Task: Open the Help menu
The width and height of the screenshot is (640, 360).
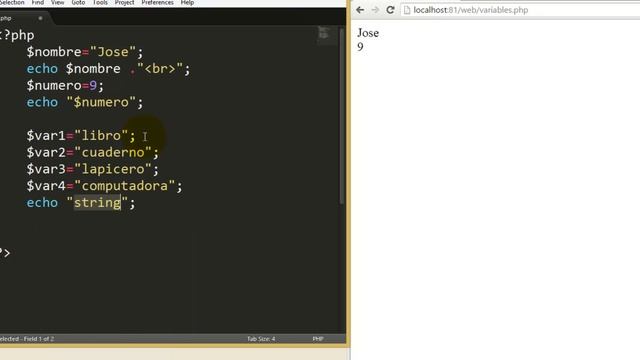Action: click(x=187, y=2)
